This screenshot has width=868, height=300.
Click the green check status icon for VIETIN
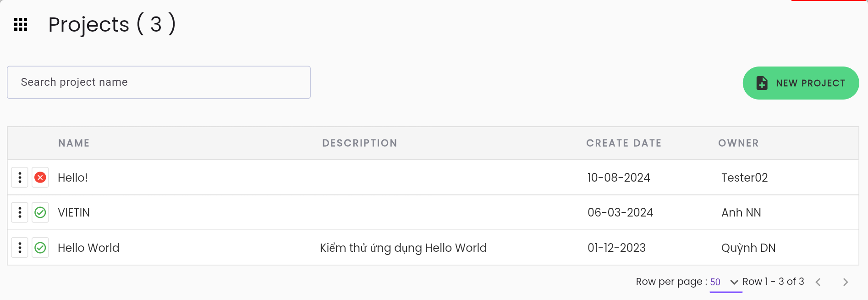pos(40,212)
